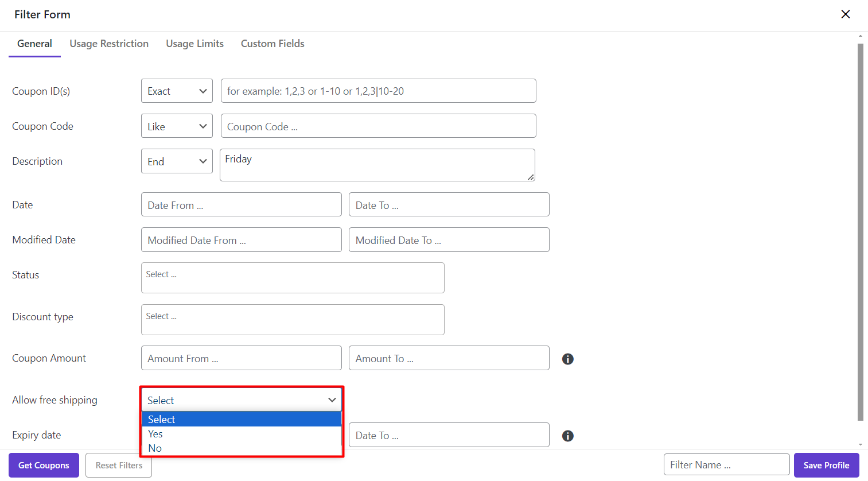Click the vertical scrollbar of the form

click(860, 230)
